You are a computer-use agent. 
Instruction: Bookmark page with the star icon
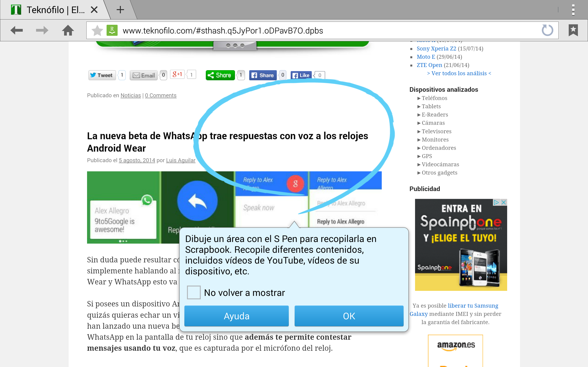tap(97, 31)
